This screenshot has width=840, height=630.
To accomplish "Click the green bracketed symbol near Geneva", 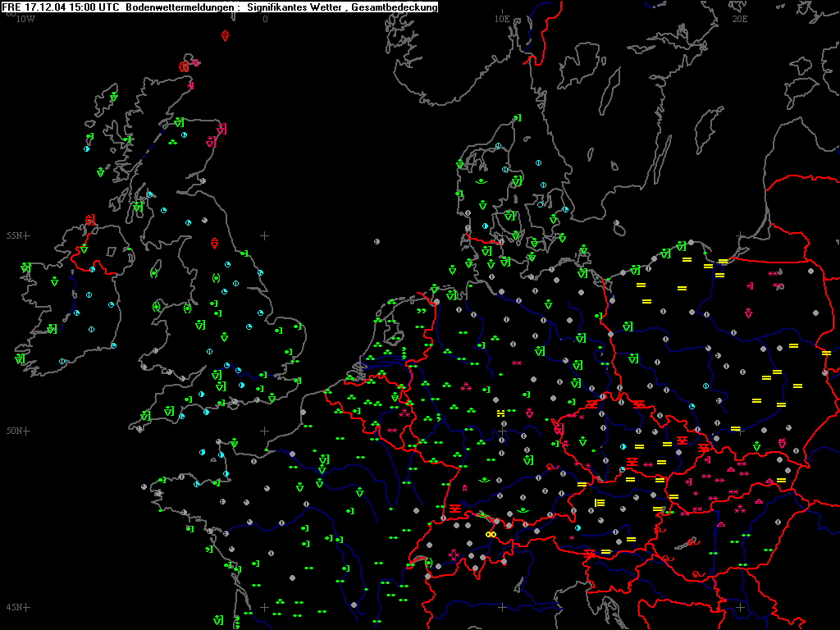I will click(x=428, y=563).
